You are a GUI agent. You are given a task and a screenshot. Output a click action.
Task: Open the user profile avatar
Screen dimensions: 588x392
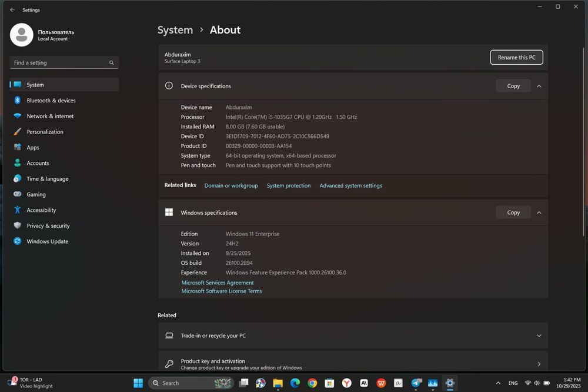point(21,35)
